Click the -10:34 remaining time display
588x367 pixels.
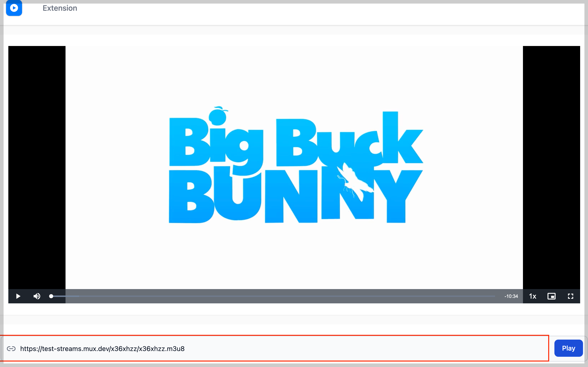pos(511,296)
